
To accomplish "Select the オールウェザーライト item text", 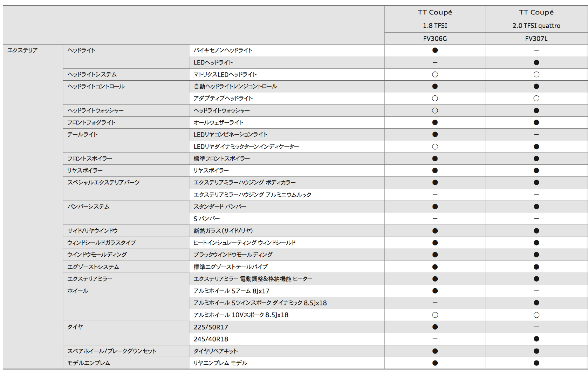I will tap(218, 122).
